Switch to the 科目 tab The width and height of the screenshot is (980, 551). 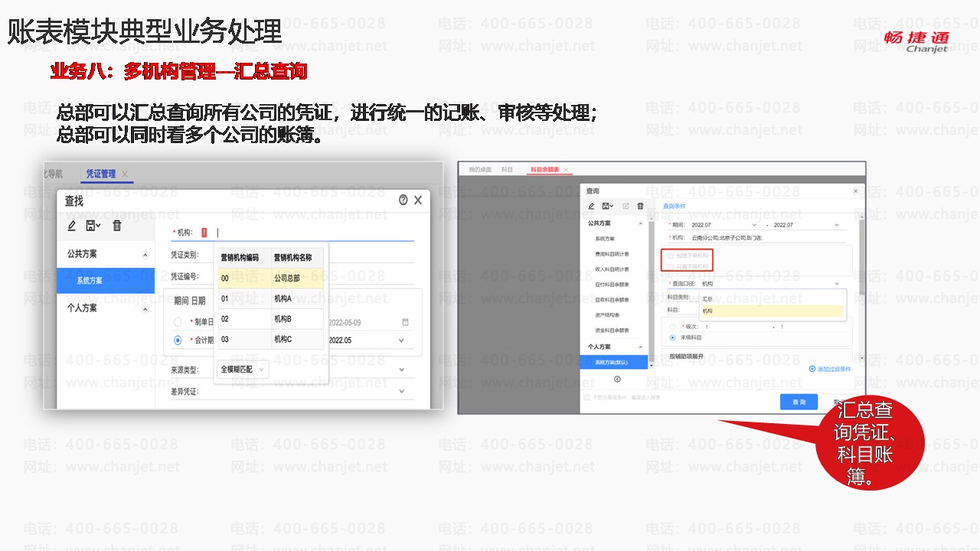pos(507,169)
